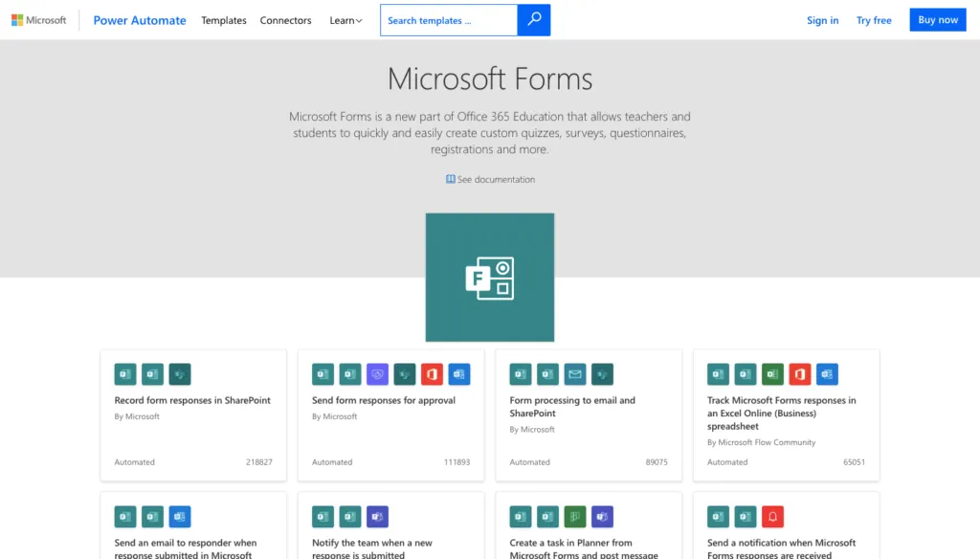Click red Office 365 icon in Track responses card
Image resolution: width=980 pixels, height=559 pixels.
click(800, 374)
